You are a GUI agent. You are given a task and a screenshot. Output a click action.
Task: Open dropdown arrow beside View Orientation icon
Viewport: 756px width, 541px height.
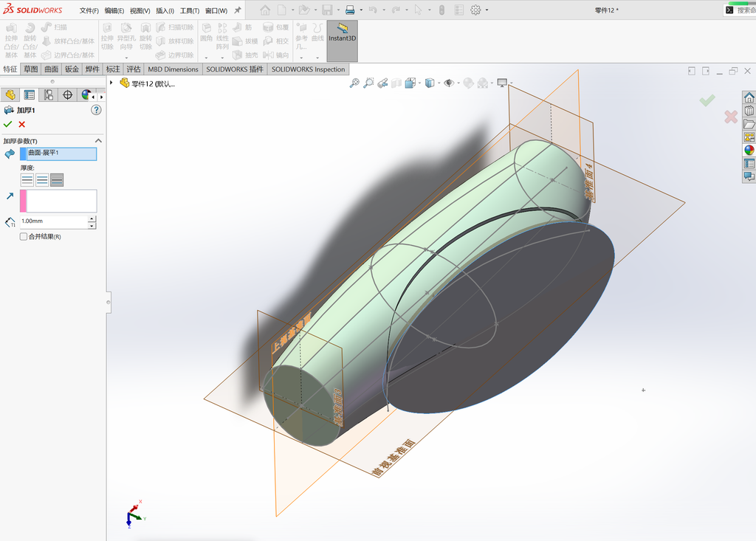(x=419, y=83)
